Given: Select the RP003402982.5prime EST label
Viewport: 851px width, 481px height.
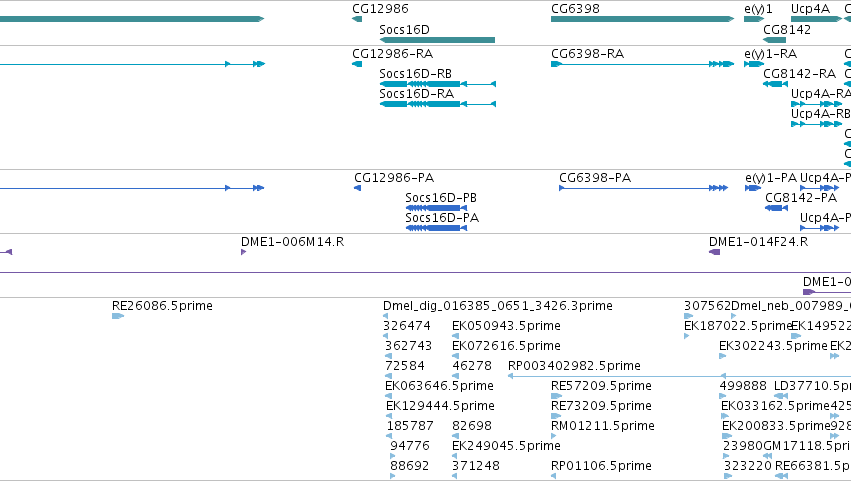Looking at the screenshot, I should tap(574, 366).
